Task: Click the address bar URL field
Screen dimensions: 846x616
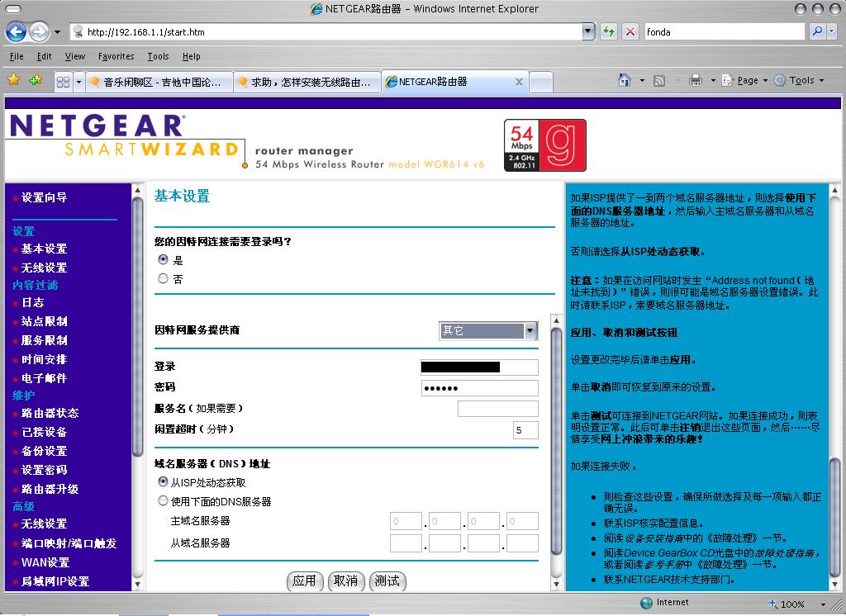Action: 326,32
